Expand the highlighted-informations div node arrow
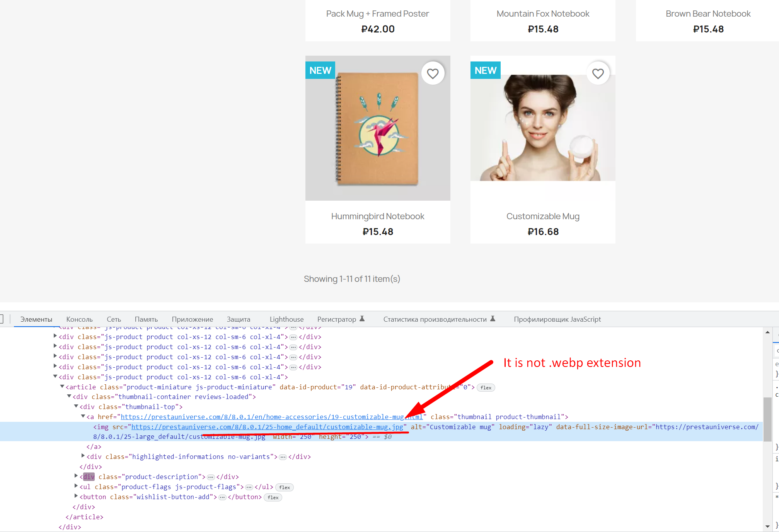This screenshot has height=532, width=779. [83, 456]
